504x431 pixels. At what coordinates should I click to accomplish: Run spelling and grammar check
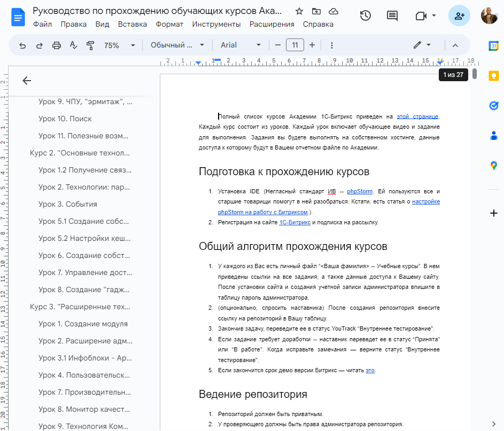pos(74,45)
